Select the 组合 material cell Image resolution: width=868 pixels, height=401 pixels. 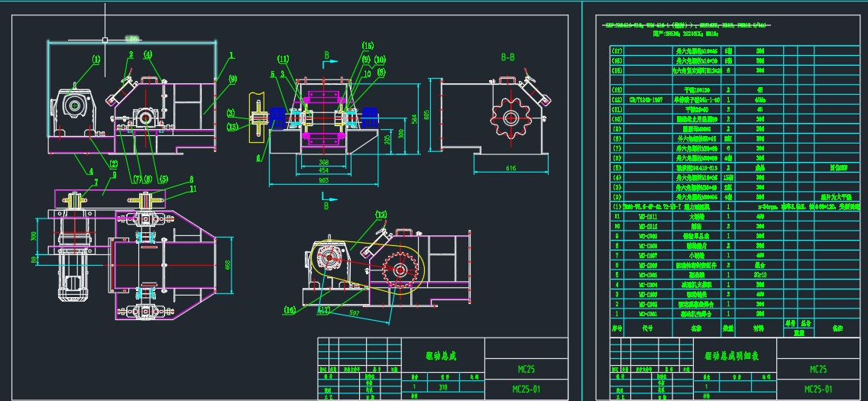pyautogui.click(x=759, y=265)
